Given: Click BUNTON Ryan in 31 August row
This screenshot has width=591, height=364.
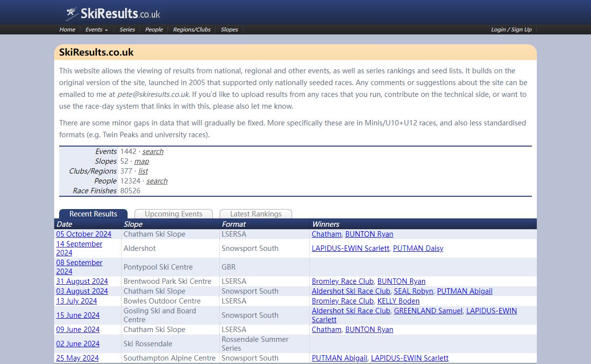Looking at the screenshot, I should point(401,281).
